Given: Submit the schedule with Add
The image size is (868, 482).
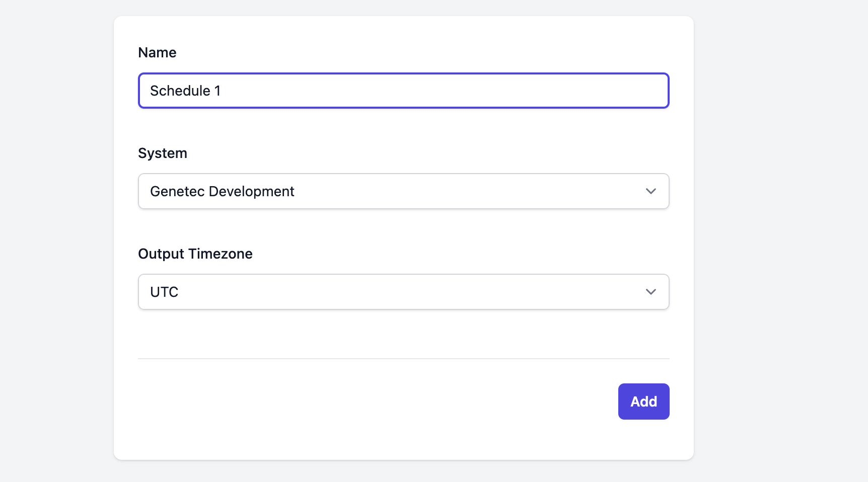Looking at the screenshot, I should (643, 401).
